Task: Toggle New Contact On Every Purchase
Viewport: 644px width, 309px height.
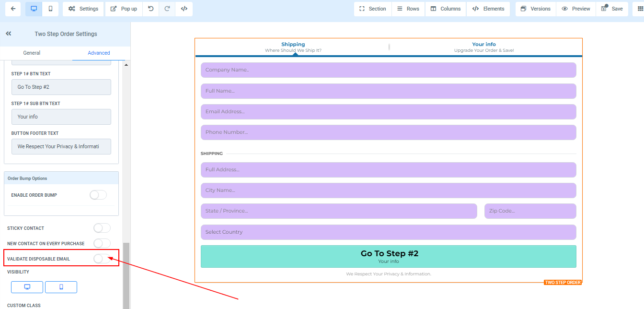Action: pyautogui.click(x=102, y=243)
